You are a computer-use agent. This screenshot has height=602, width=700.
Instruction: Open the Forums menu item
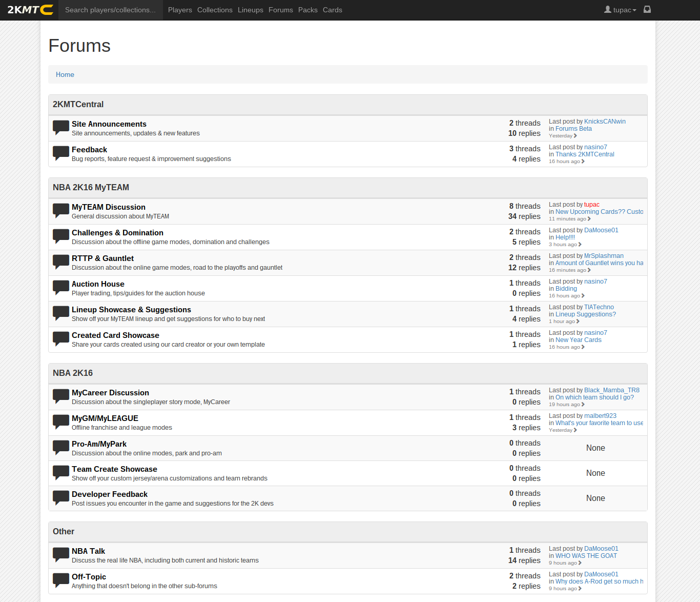(x=281, y=10)
